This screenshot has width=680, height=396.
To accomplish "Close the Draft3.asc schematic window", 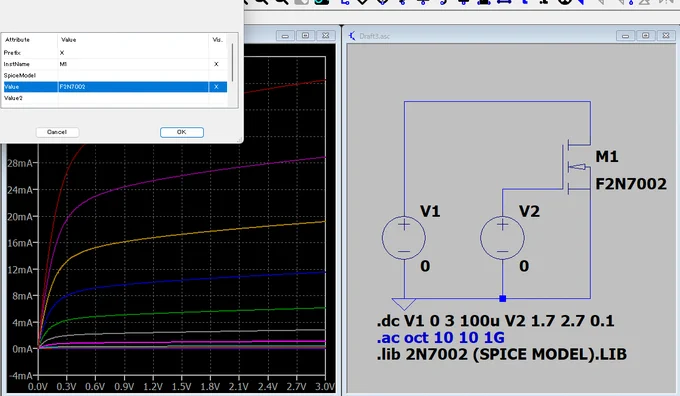I will coord(666,36).
